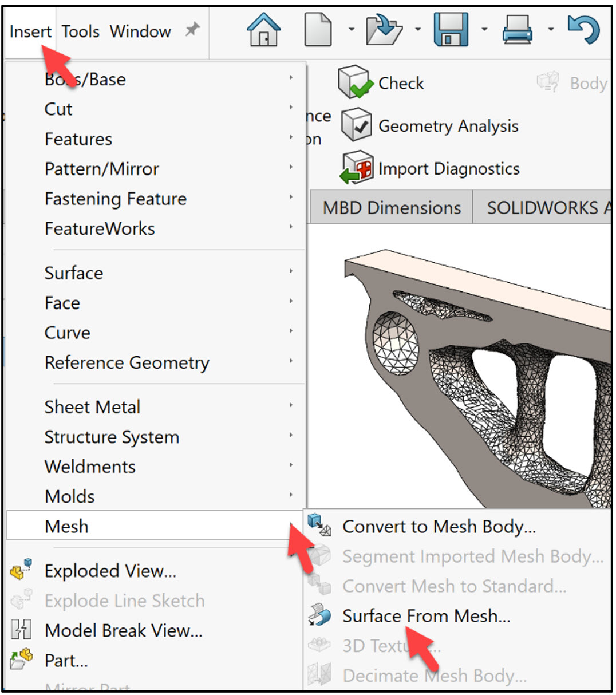Expand the Sheet Metal submenu
616x695 pixels.
point(92,407)
